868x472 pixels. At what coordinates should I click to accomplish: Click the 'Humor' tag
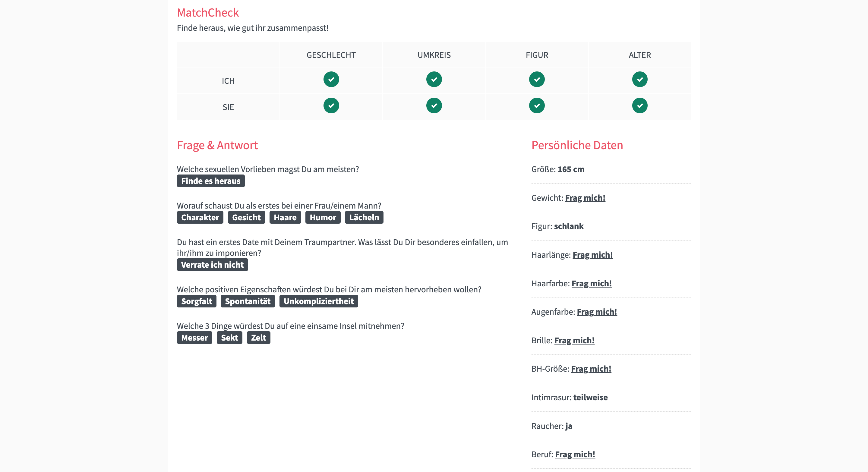[323, 217]
